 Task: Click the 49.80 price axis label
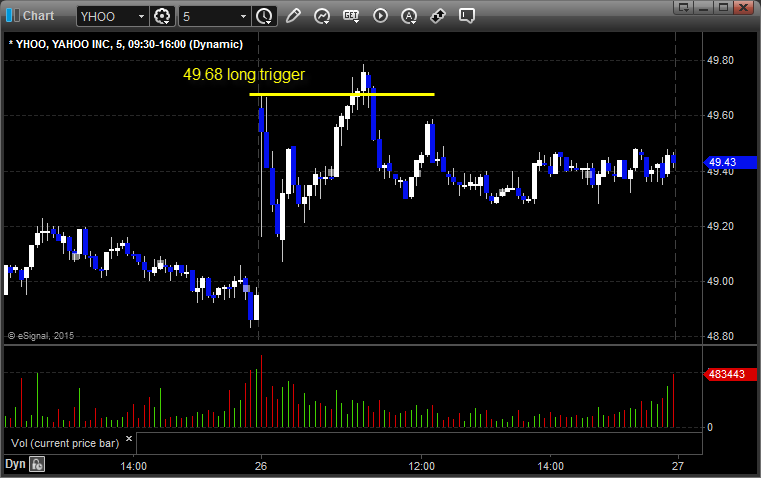[x=721, y=60]
